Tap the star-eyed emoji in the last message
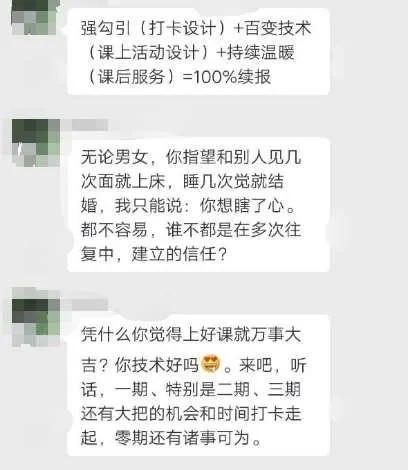The width and height of the screenshot is (408, 470). [211, 364]
